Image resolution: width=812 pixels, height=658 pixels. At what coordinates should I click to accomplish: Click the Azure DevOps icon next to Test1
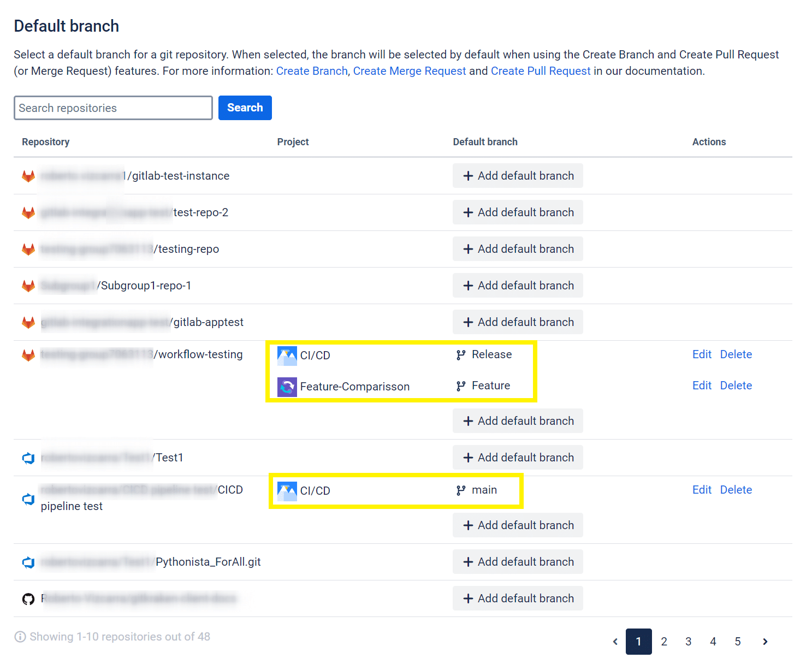[28, 458]
